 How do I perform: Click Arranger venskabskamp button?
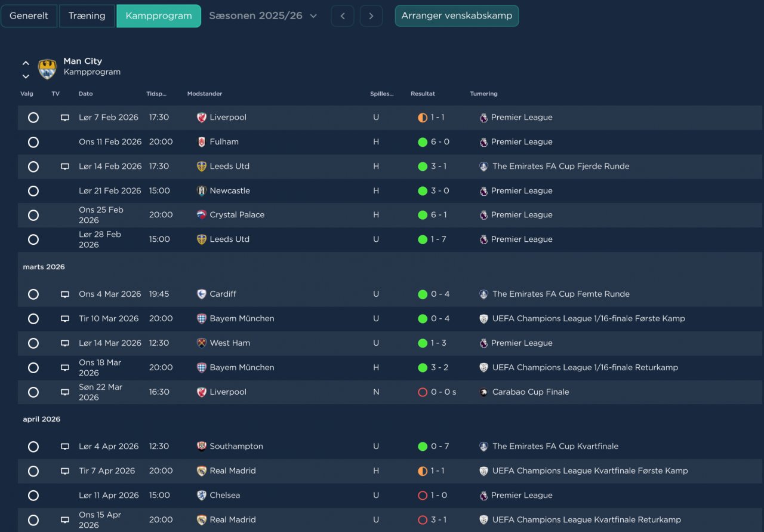457,16
